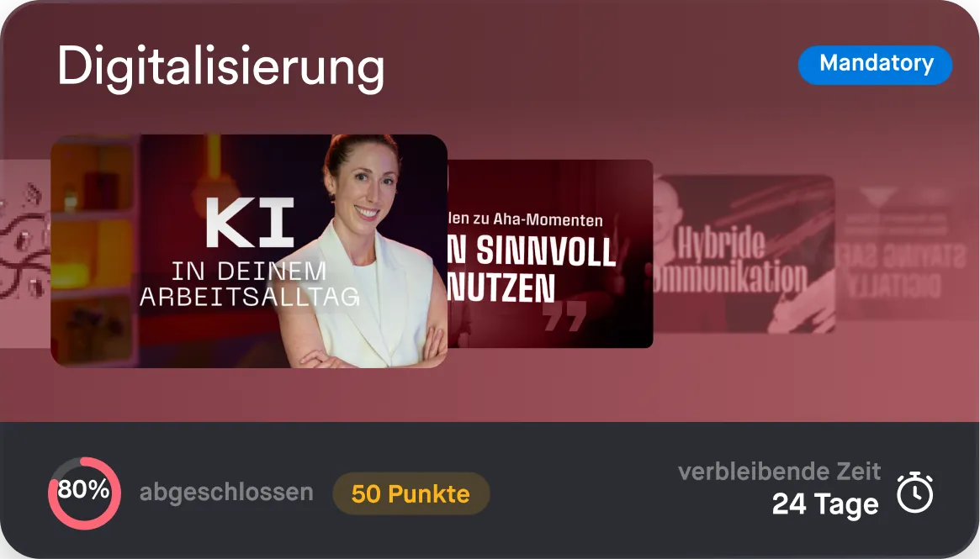Click the Digitalisierung heading
This screenshot has height=559, width=980.
[220, 67]
